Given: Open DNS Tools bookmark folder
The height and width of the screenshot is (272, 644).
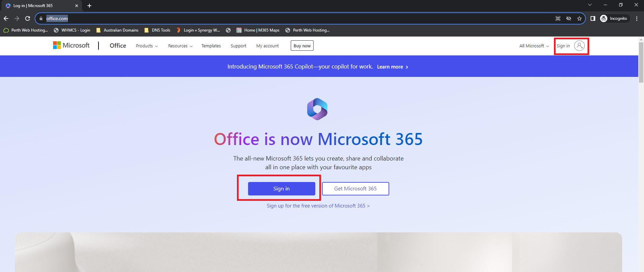Looking at the screenshot, I should [157, 30].
